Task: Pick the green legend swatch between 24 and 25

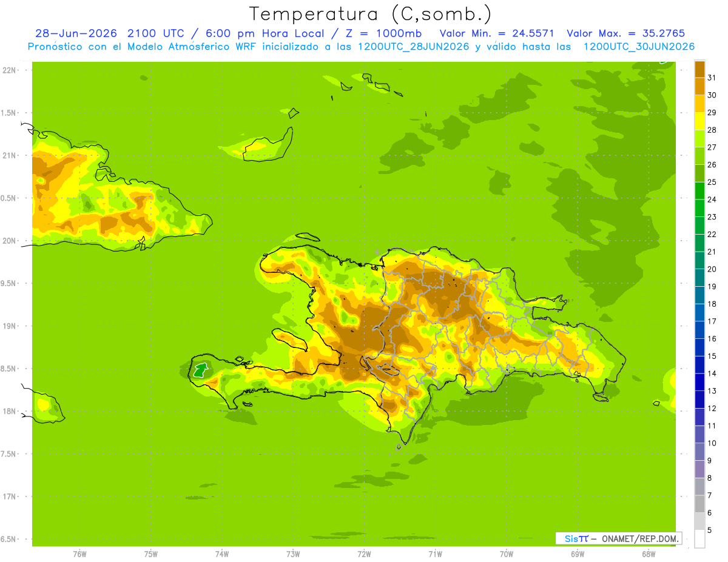Action: (x=699, y=190)
